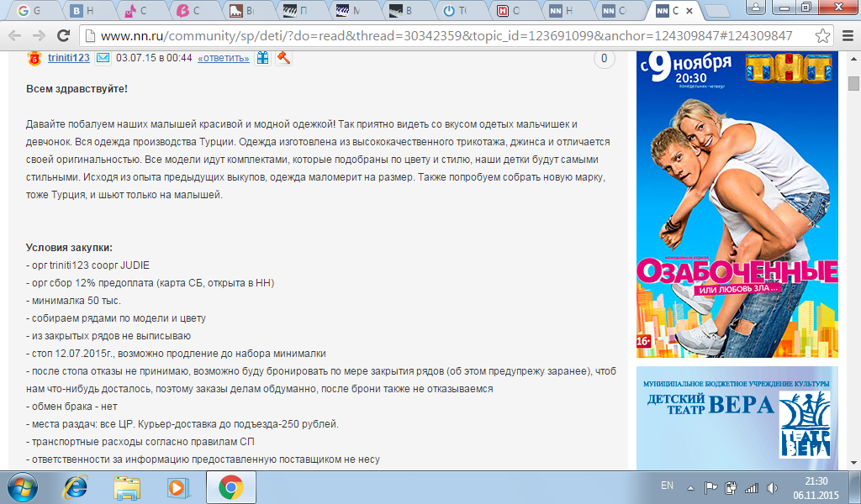Viewport: 861px width, 504px height.
Task: Click the Chrome user profile button
Action: [x=756, y=7]
